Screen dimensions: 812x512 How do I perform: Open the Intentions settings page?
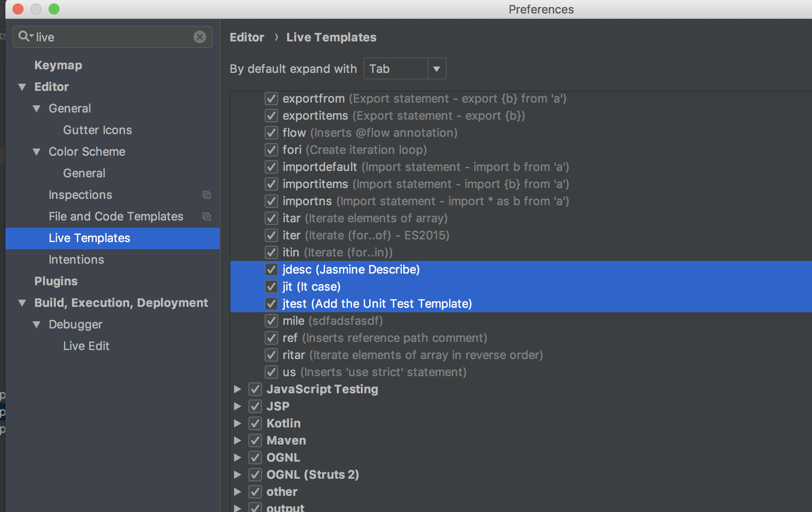click(77, 260)
